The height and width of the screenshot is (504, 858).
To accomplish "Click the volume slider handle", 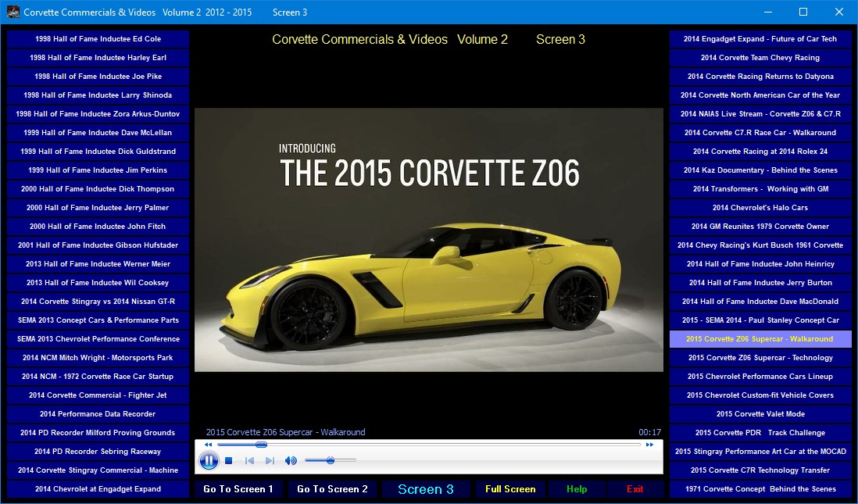I will coord(331,460).
